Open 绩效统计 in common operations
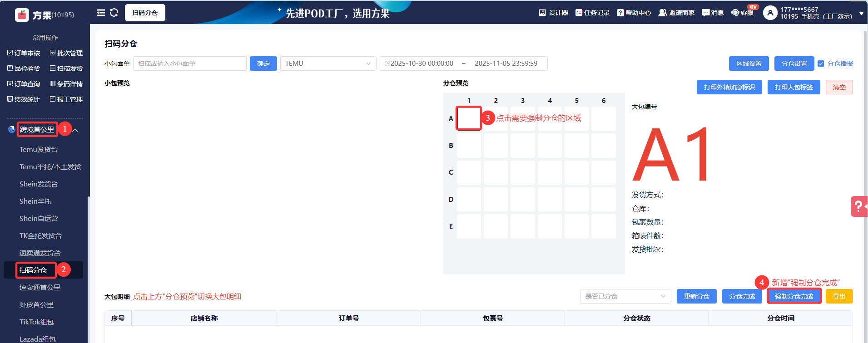This screenshot has height=343, width=868. tap(24, 99)
